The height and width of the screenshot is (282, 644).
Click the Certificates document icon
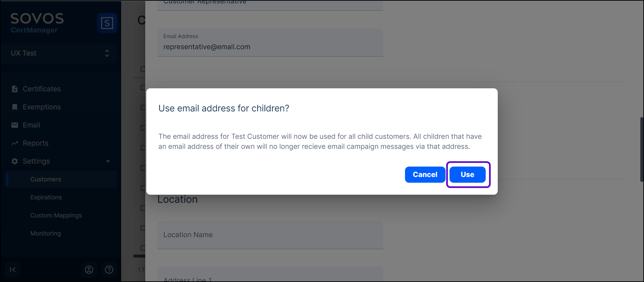point(15,89)
